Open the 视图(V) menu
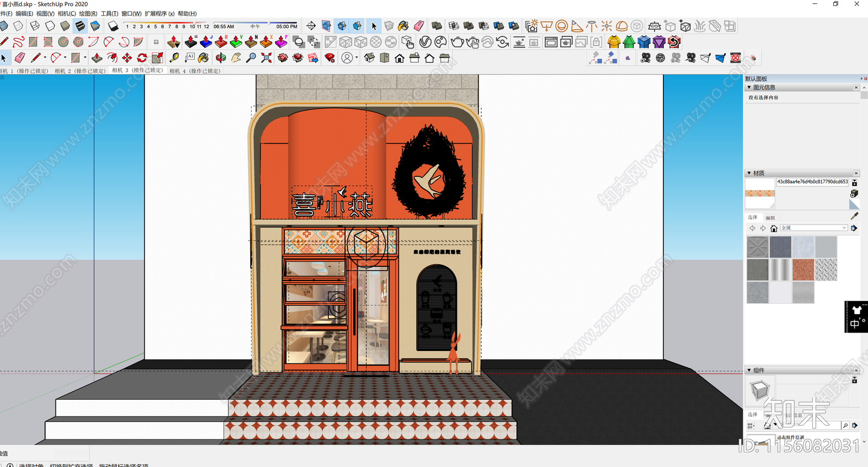868x467 pixels. pos(45,14)
